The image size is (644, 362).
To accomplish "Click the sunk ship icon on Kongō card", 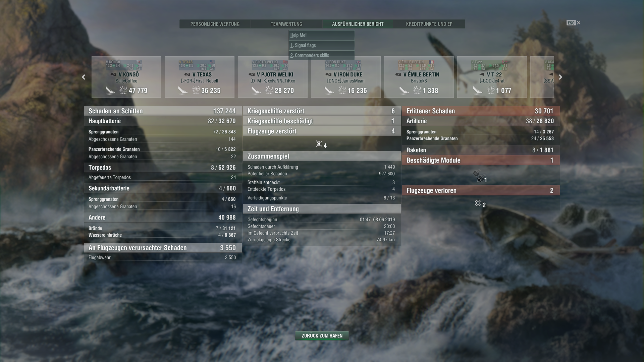I will coord(110,90).
